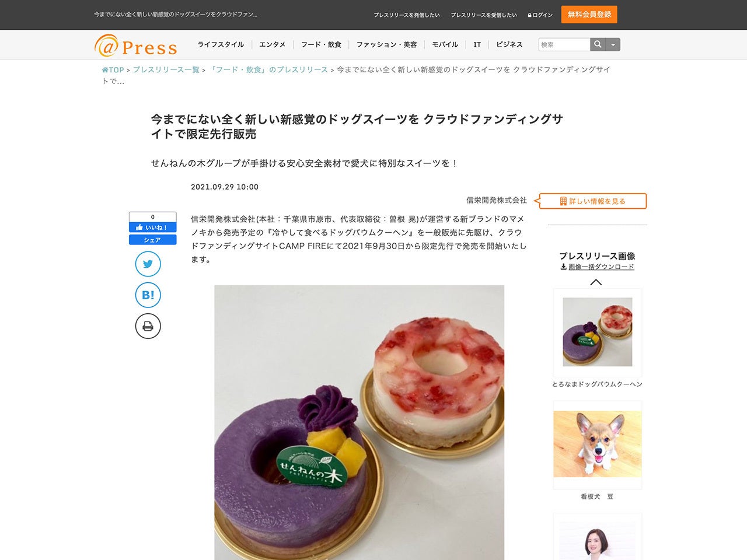
Task: Open the ライフスタイル menu category
Action: click(221, 44)
